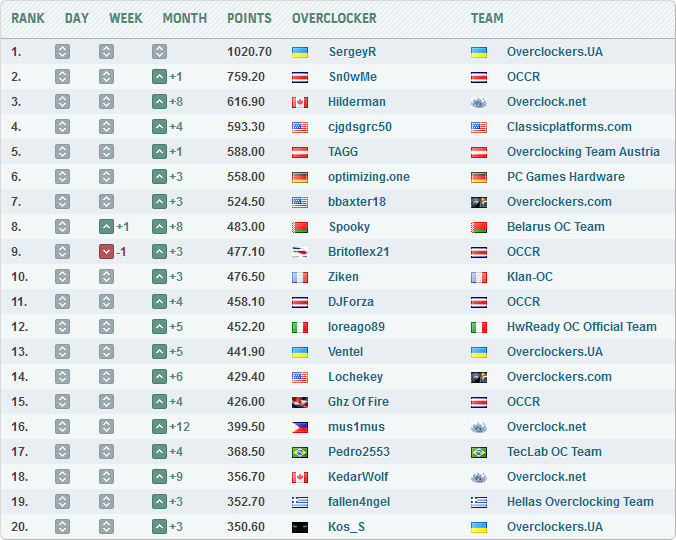The height and width of the screenshot is (540, 676).
Task: Click the Britoflex21 avatar image
Action: point(300,252)
